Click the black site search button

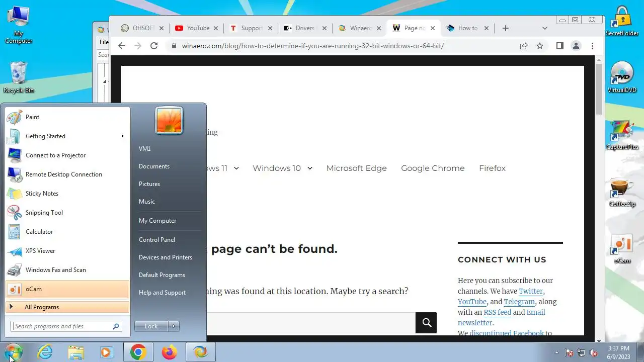pos(426,323)
